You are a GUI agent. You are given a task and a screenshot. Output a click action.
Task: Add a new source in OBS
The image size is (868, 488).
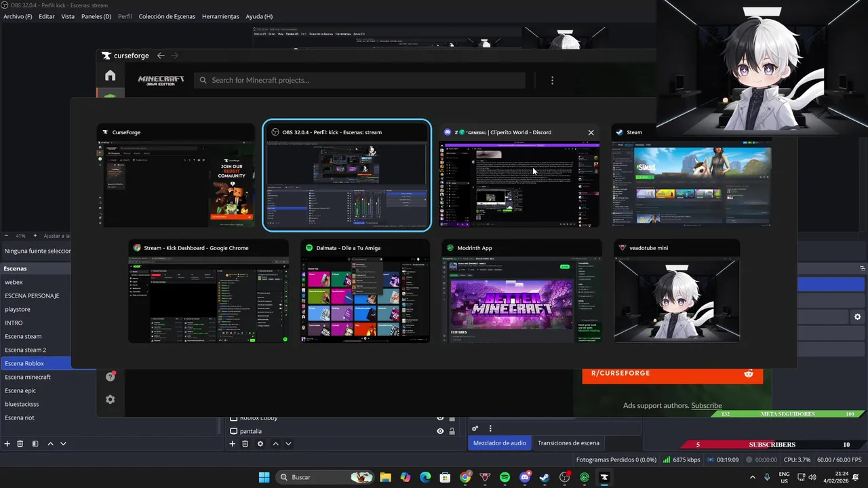pyautogui.click(x=233, y=444)
